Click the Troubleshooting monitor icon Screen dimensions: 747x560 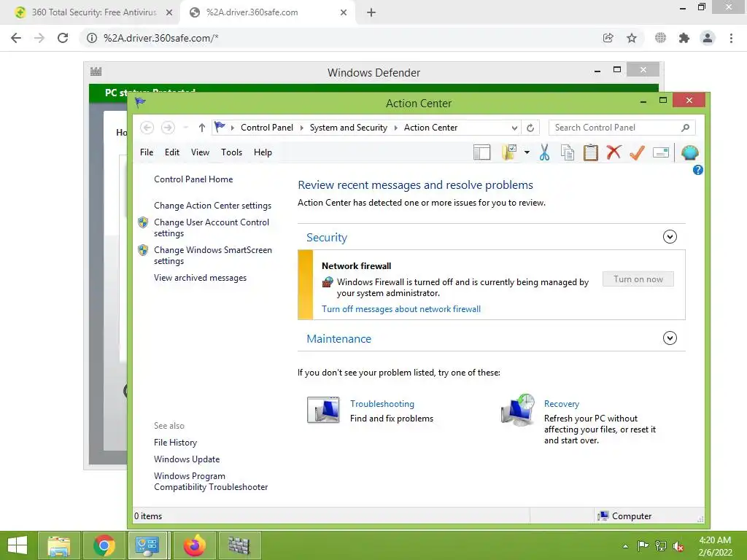[x=323, y=410]
